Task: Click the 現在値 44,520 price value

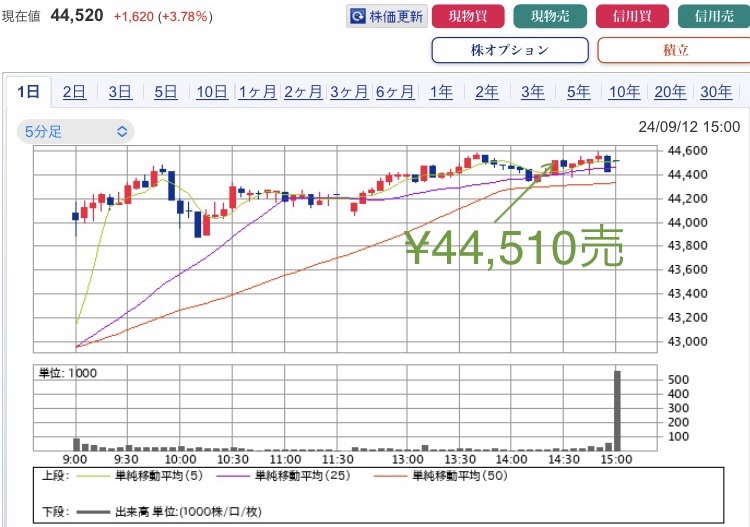Action: tap(77, 15)
